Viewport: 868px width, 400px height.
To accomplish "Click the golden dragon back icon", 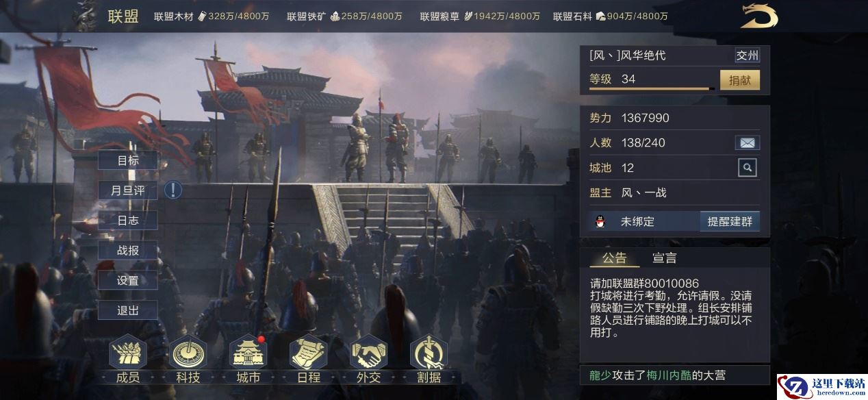I will pyautogui.click(x=759, y=16).
